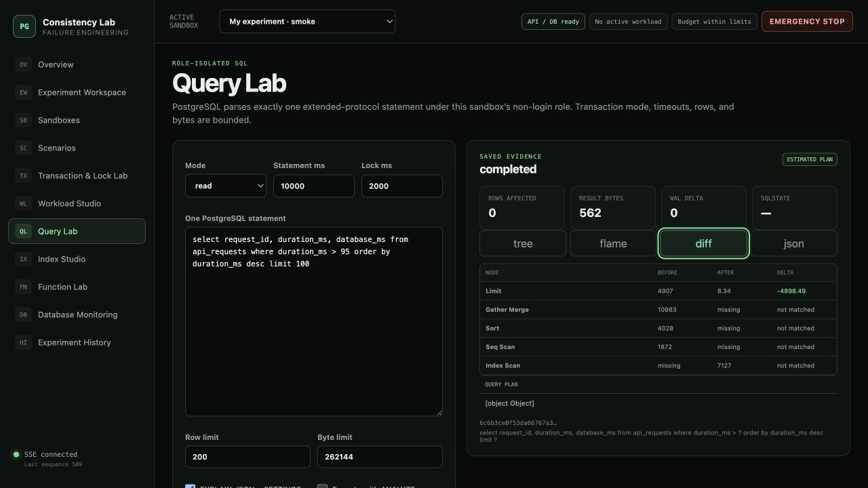Click the Last sequence 509 status text
The height and width of the screenshot is (488, 868).
(53, 464)
